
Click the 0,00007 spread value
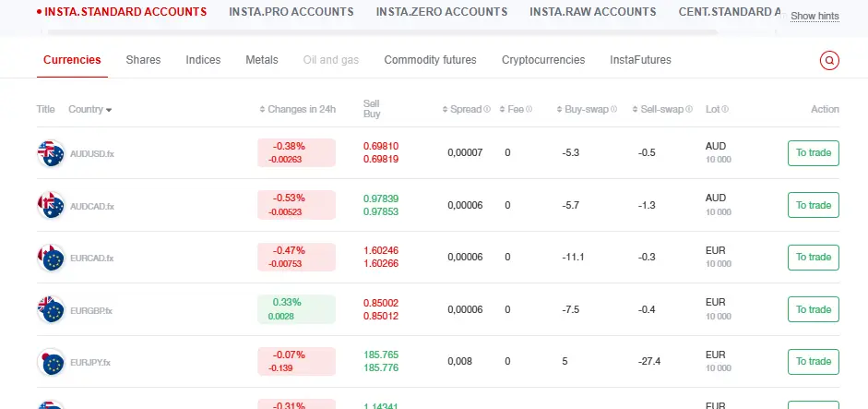coord(465,153)
